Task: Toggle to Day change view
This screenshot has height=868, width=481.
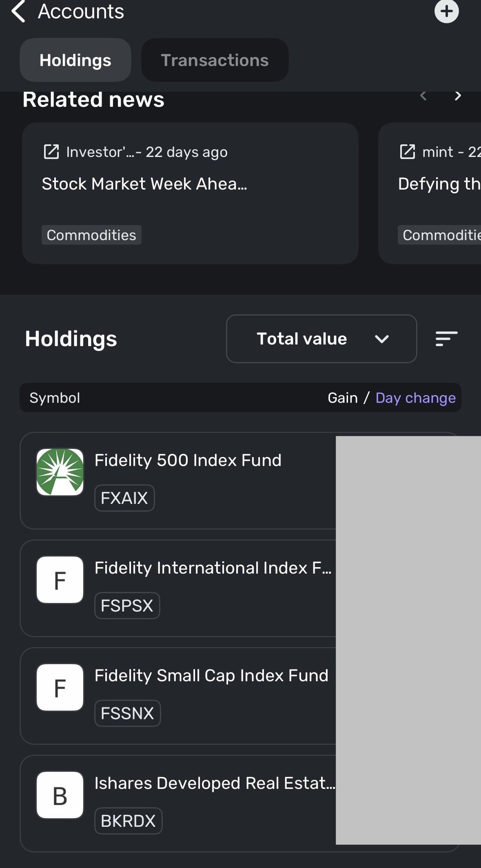Action: tap(415, 398)
